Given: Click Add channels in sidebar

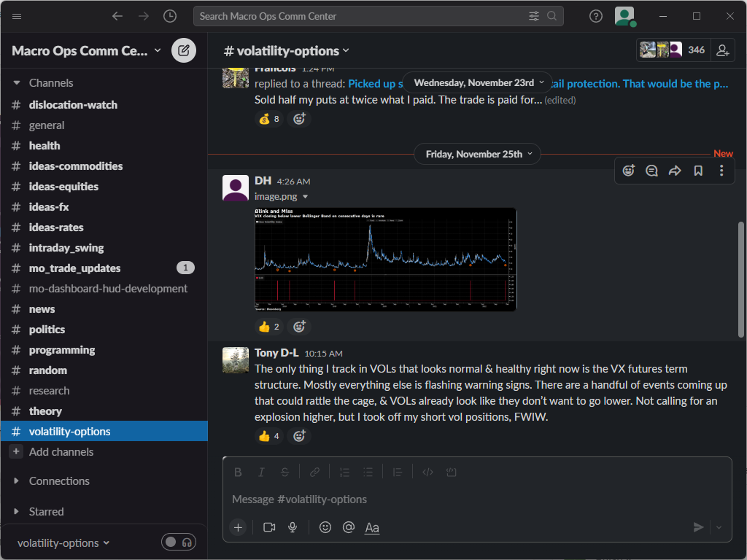Looking at the screenshot, I should coord(61,452).
